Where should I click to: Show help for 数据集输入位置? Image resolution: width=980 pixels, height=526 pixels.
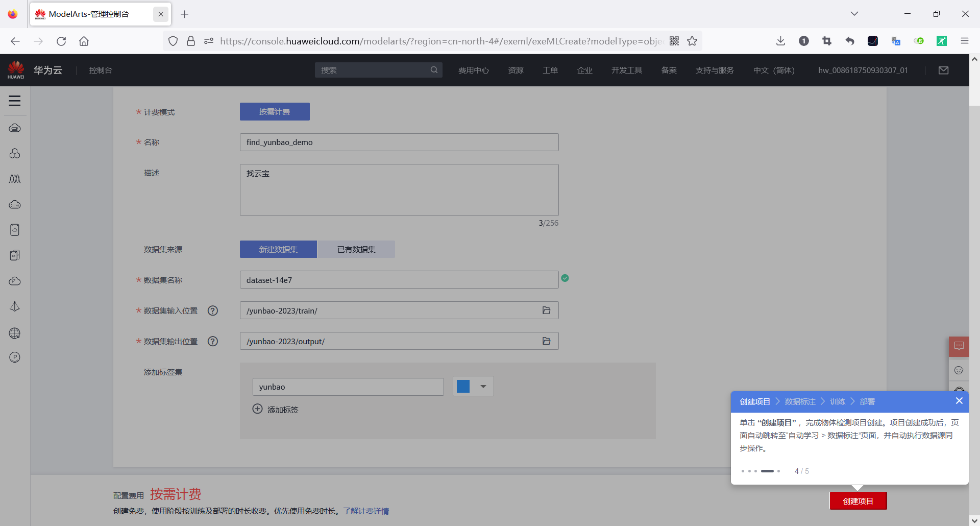coord(213,310)
